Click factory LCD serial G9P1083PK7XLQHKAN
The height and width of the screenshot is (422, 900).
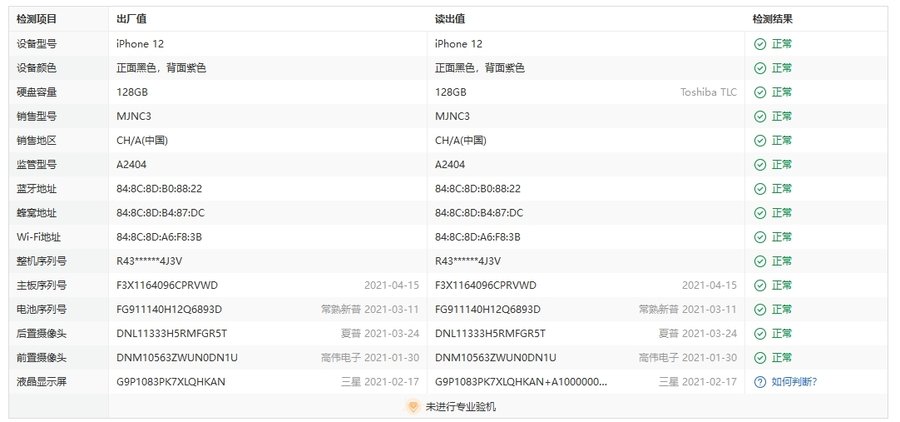click(170, 382)
